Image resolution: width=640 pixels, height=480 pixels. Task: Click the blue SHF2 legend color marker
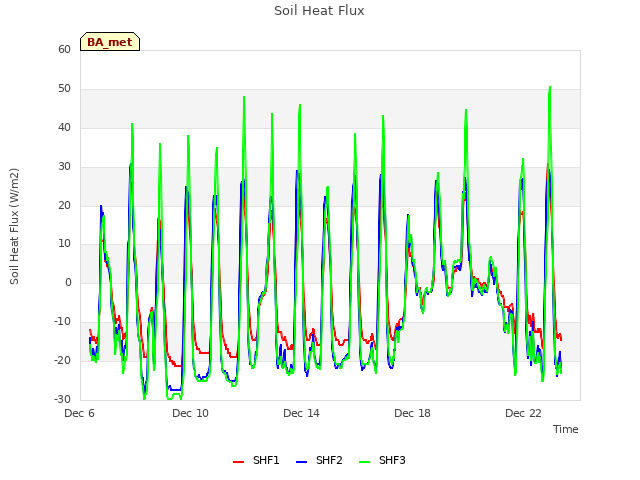point(301,462)
